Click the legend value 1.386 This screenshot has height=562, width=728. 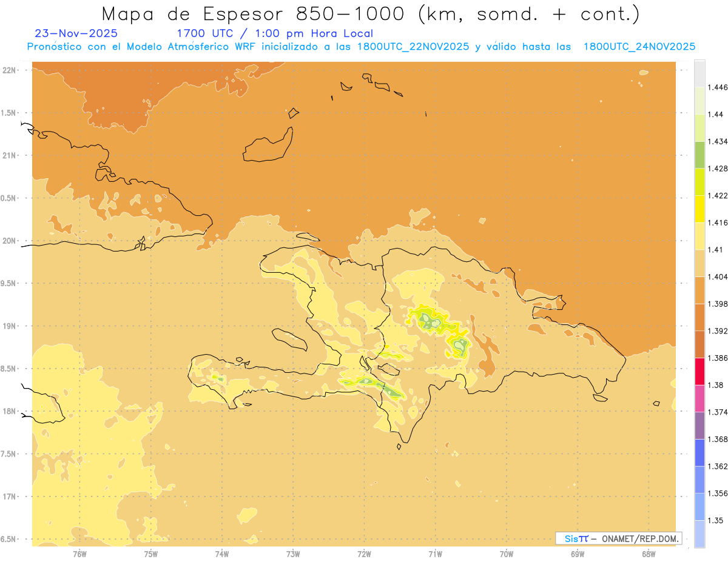[x=718, y=358]
